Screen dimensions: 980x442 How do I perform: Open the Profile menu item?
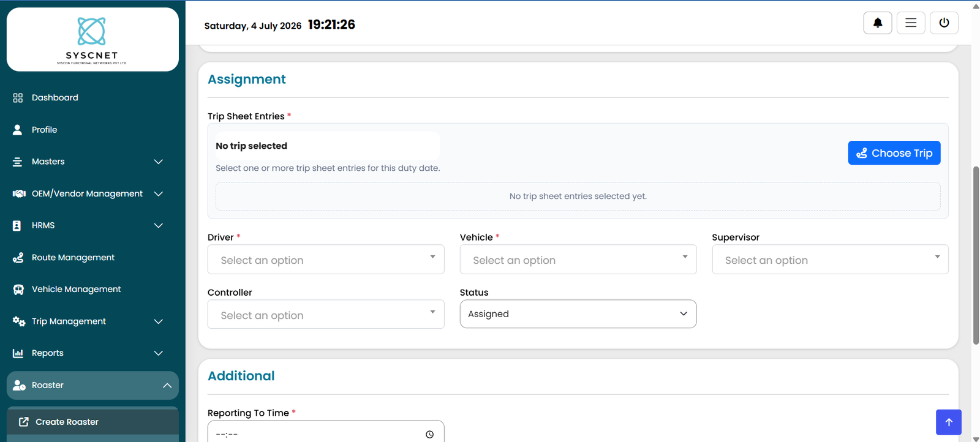[92, 130]
